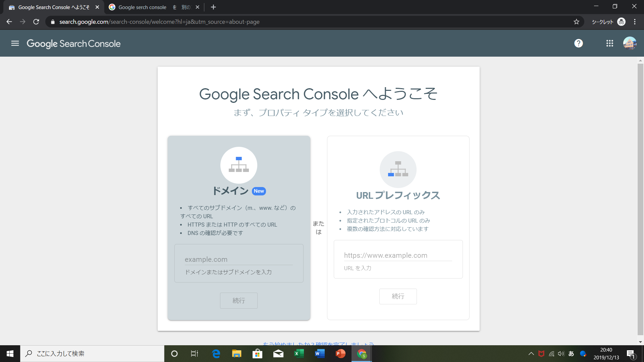Open the notification action center
Image resolution: width=644 pixels, height=362 pixels.
coord(631,354)
